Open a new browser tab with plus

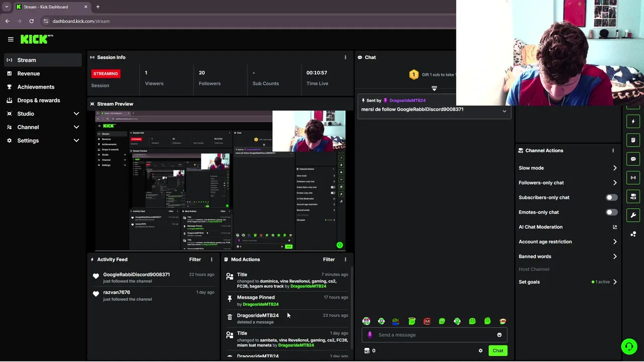(98, 7)
